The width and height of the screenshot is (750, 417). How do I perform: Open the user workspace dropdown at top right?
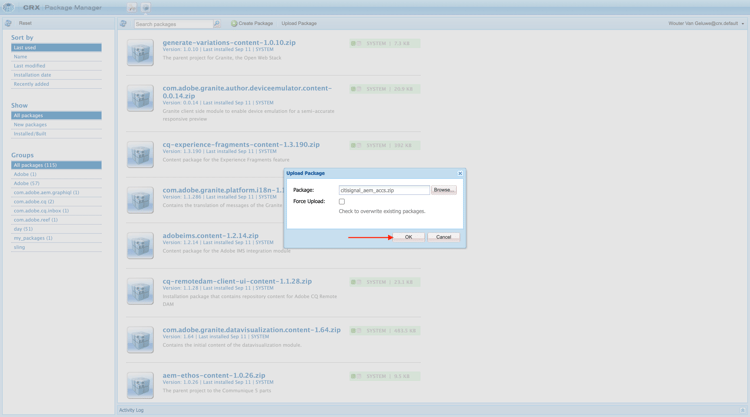[706, 23]
